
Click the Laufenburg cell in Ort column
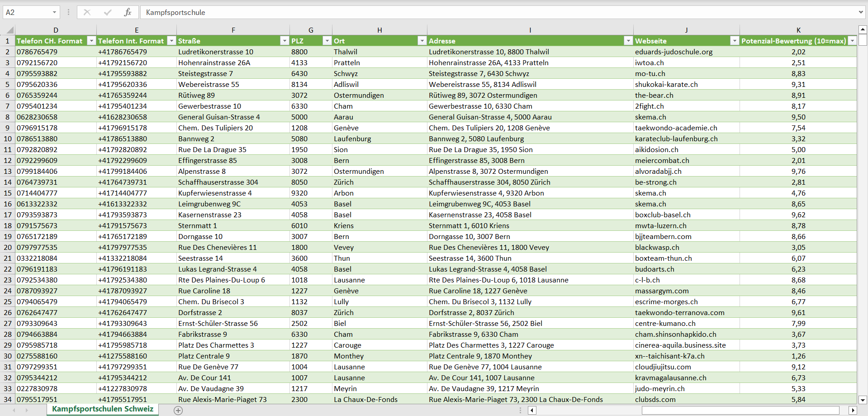pos(379,139)
